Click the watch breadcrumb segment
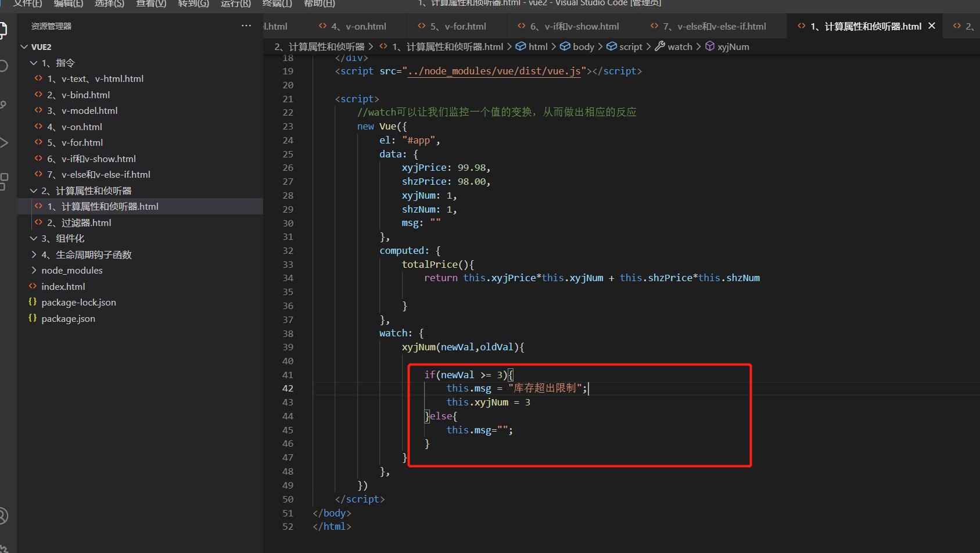Screen dimensions: 980x553 point(680,46)
